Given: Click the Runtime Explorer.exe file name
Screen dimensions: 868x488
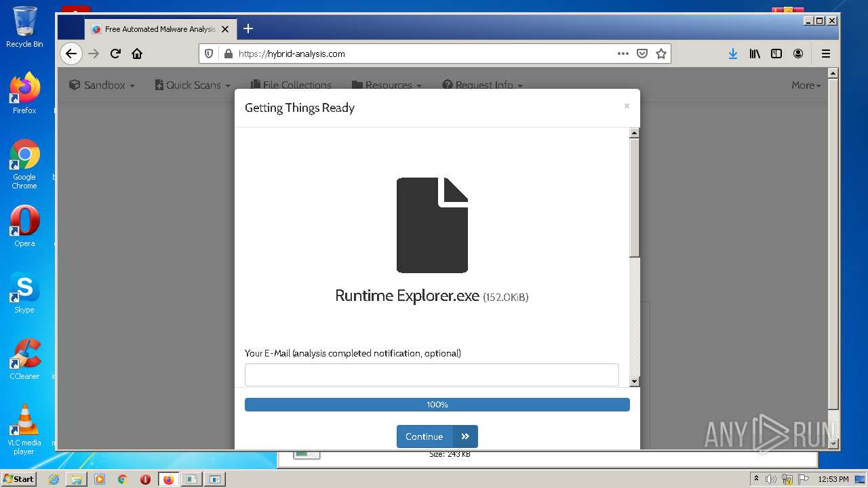Looking at the screenshot, I should pyautogui.click(x=407, y=296).
